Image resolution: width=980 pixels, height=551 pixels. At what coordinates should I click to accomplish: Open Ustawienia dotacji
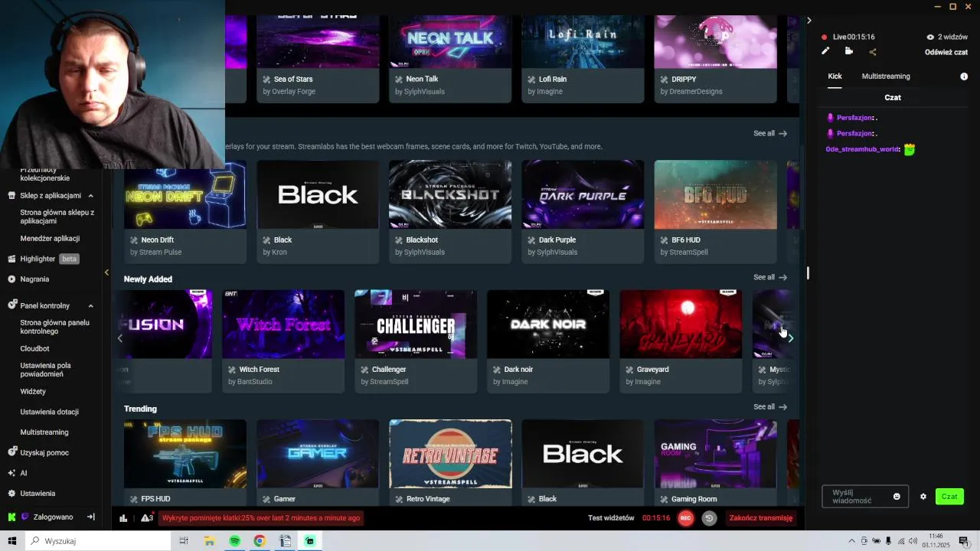[x=49, y=412]
